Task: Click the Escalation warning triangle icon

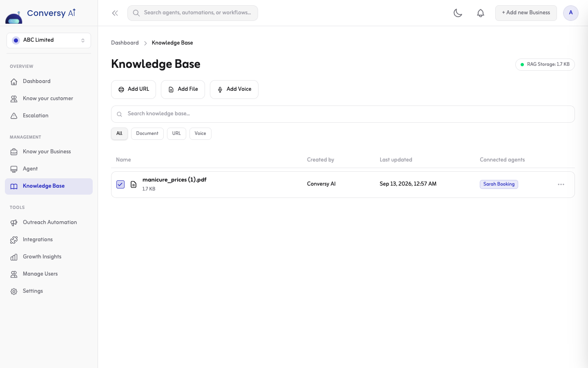Action: coord(14,116)
